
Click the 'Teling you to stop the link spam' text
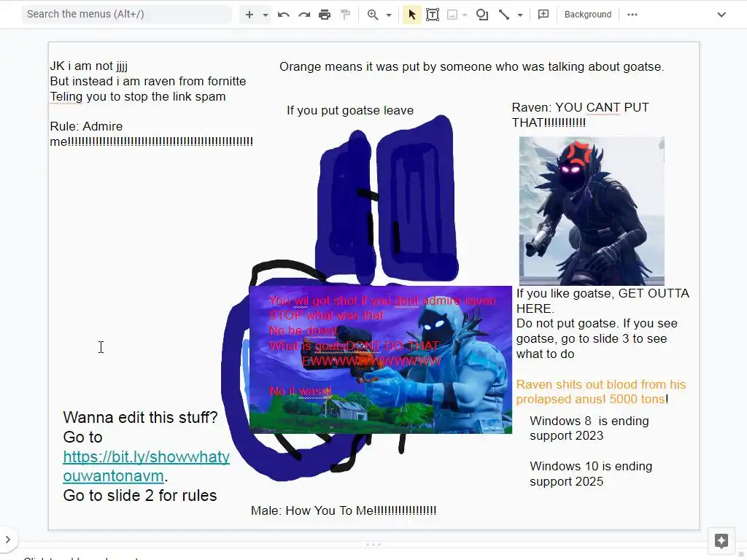point(138,97)
